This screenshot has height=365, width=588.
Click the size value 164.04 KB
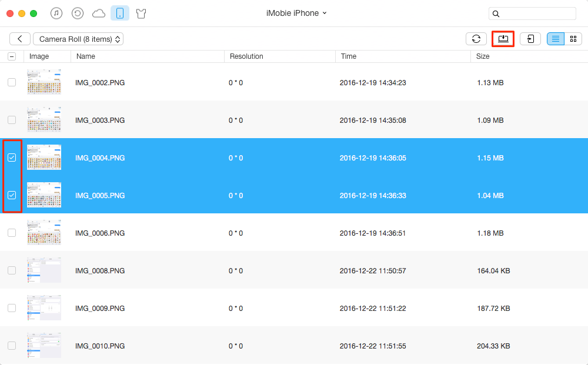tap(493, 271)
